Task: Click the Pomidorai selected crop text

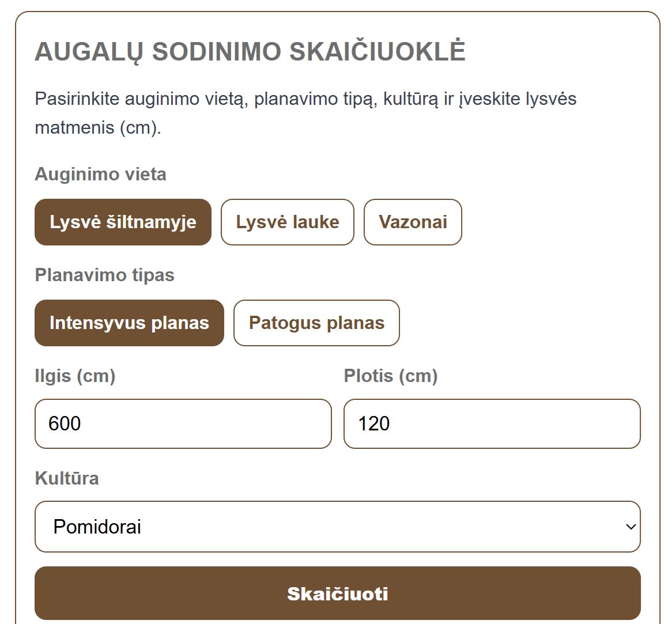Action: point(97,527)
